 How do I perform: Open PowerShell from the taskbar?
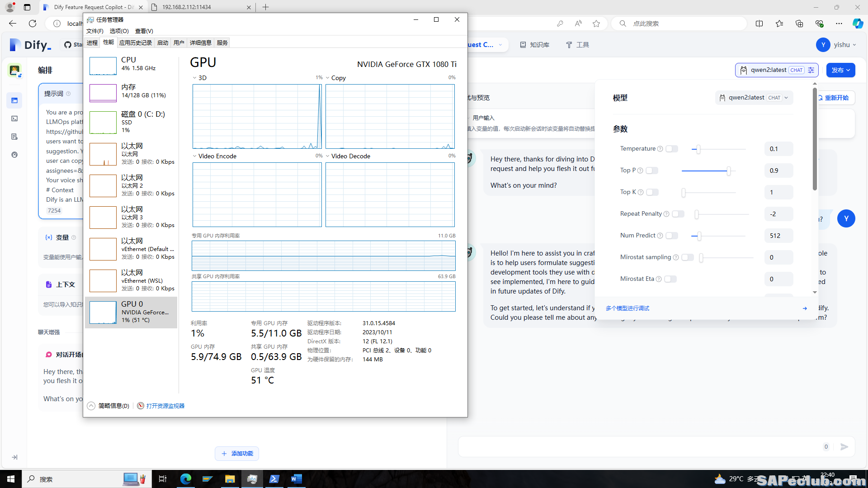(x=274, y=479)
